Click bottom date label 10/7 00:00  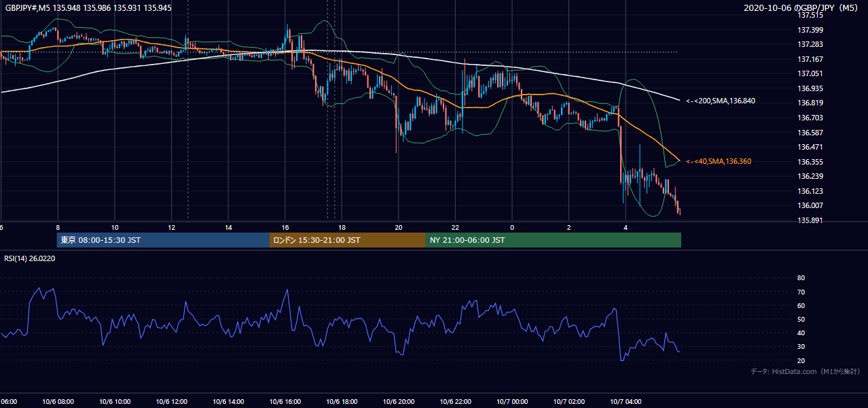tap(512, 401)
